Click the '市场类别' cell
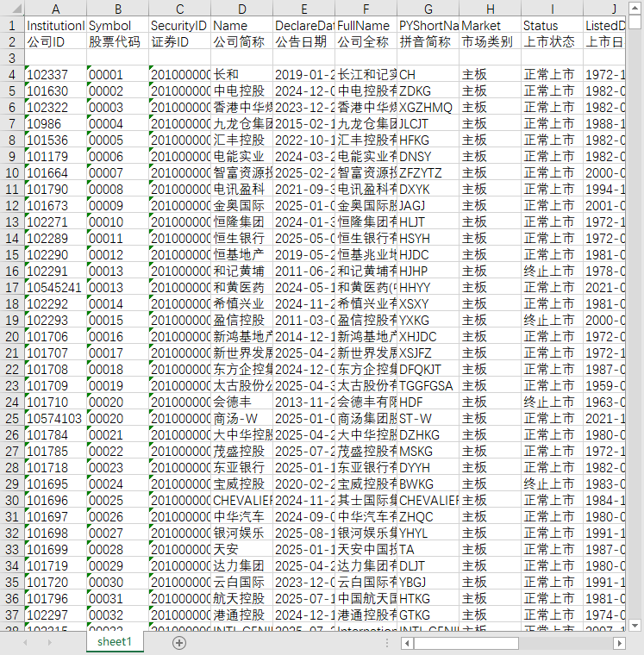Screen dimensions: 644x655 point(491,41)
